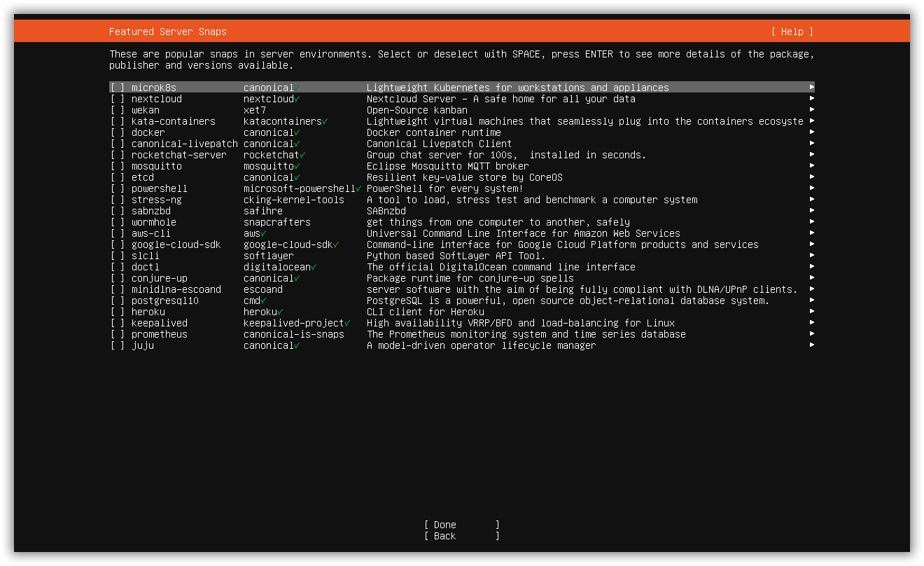Open details arrow on the etcd row
This screenshot has width=924, height=566.
(x=812, y=177)
